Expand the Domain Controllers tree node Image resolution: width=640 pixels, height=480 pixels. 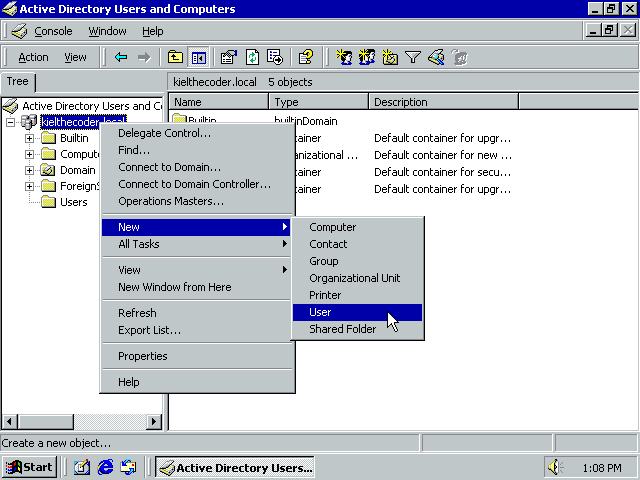pyautogui.click(x=30, y=170)
